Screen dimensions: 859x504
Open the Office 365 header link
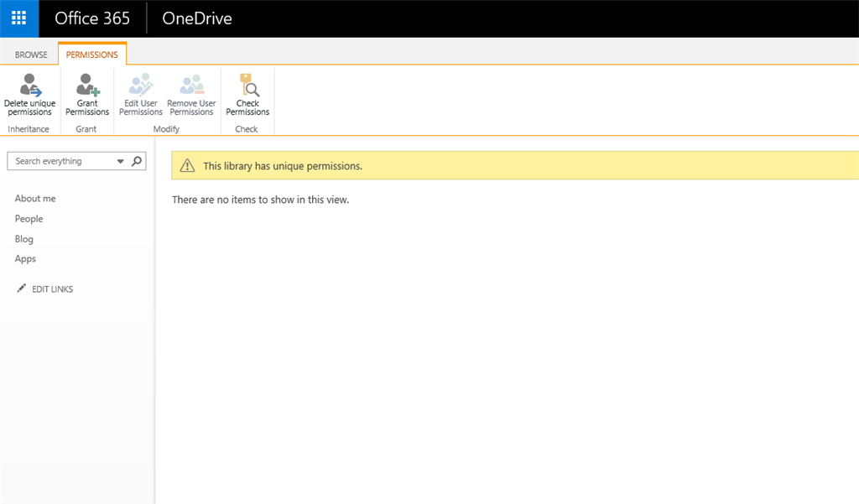pos(92,18)
